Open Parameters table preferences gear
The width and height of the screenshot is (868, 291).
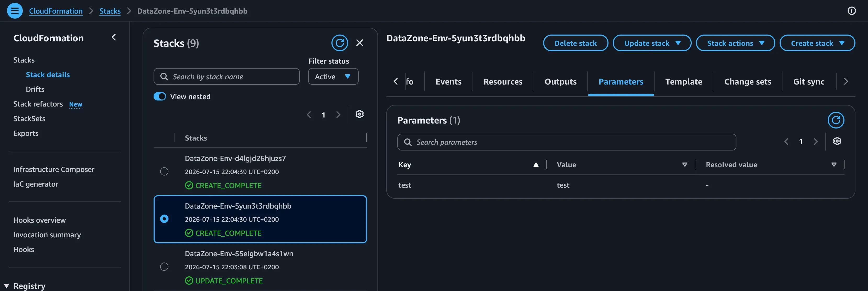point(837,141)
